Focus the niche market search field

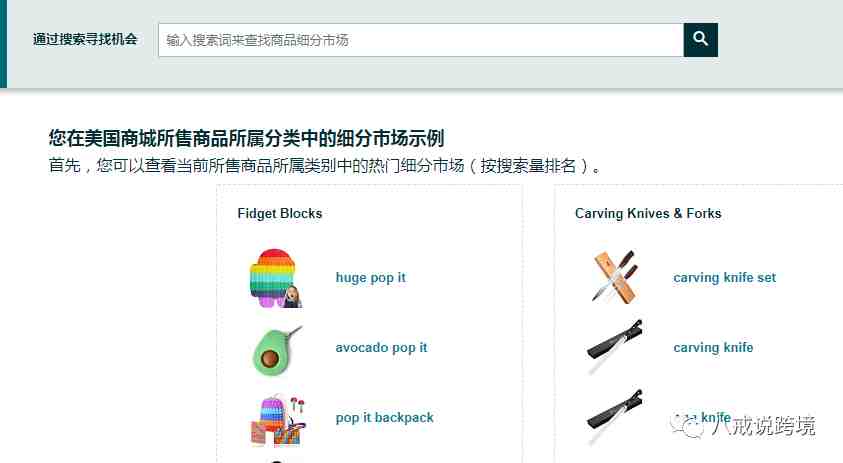(421, 40)
